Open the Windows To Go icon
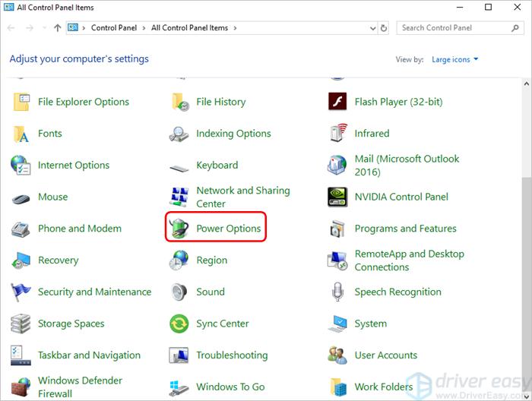 click(179, 388)
